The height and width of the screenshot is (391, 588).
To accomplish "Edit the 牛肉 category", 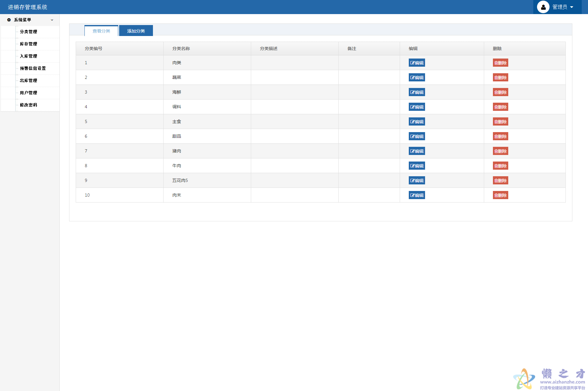I will coord(417,166).
